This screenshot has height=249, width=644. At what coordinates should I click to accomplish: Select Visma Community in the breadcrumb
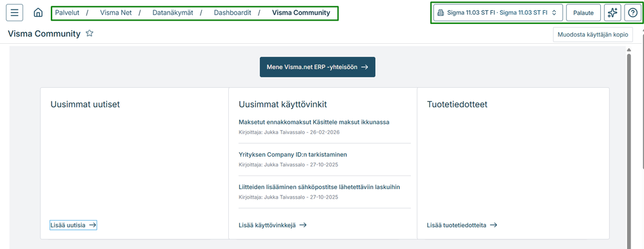point(301,13)
